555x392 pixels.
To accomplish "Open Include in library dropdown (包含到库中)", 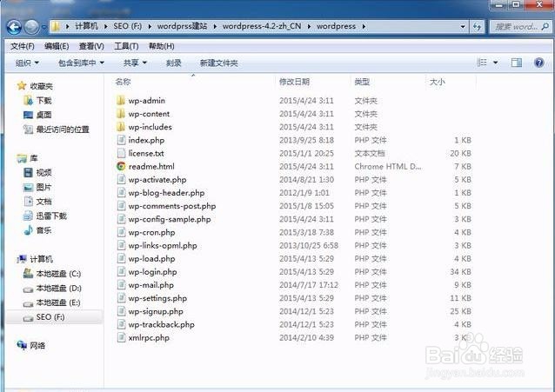I will point(81,63).
